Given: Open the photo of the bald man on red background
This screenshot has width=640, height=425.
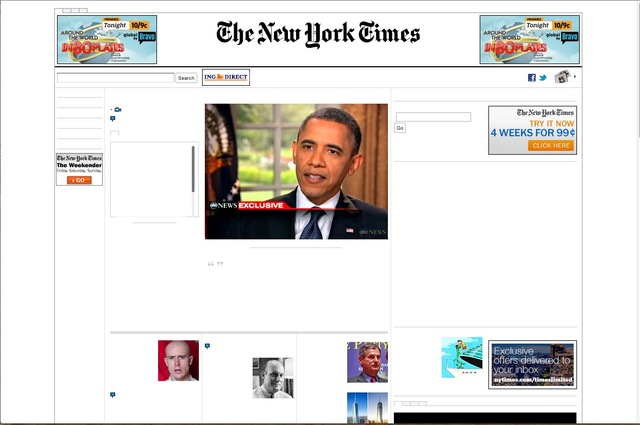Looking at the screenshot, I should pos(178,360).
